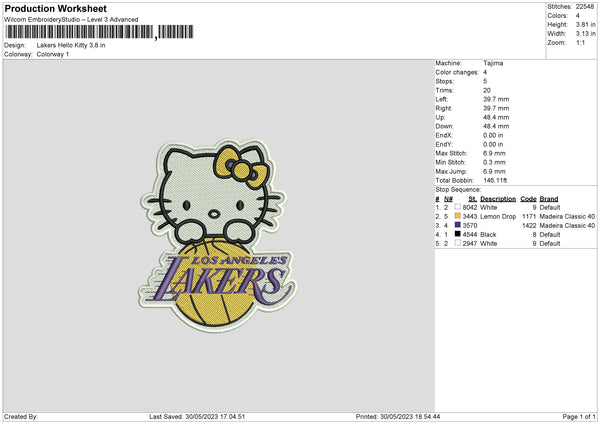Click the Description column header
The height and width of the screenshot is (424, 600).
click(x=498, y=199)
